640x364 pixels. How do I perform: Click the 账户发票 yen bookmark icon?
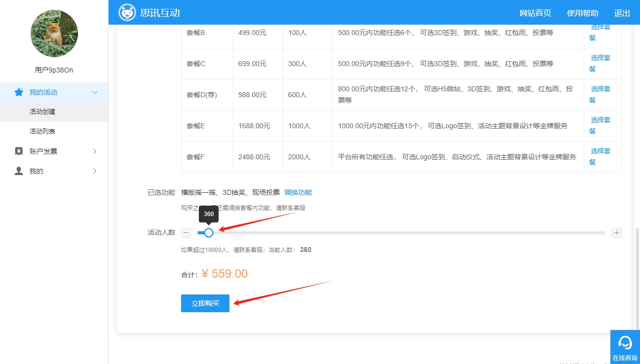click(19, 151)
